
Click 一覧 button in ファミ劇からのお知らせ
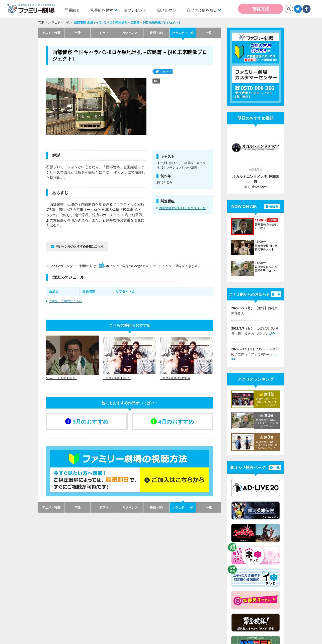pos(276,294)
